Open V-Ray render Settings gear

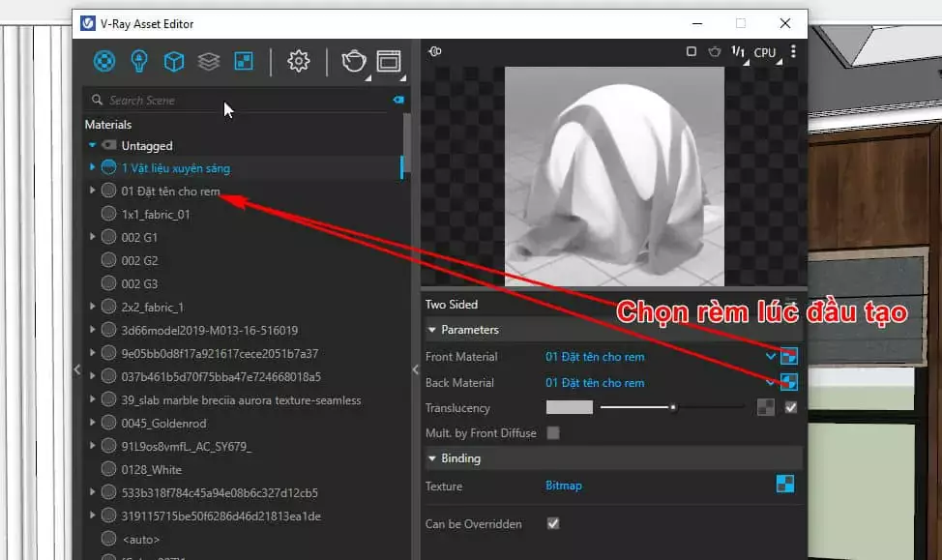pyautogui.click(x=299, y=60)
